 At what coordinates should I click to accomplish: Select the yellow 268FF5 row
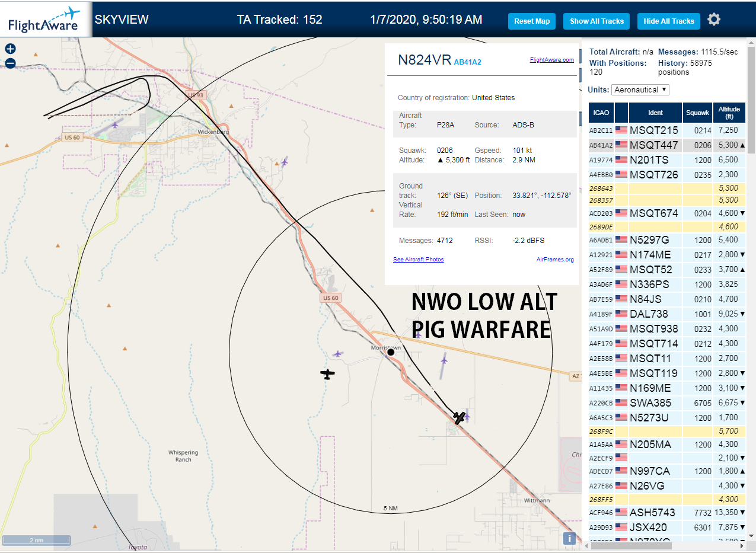point(667,499)
